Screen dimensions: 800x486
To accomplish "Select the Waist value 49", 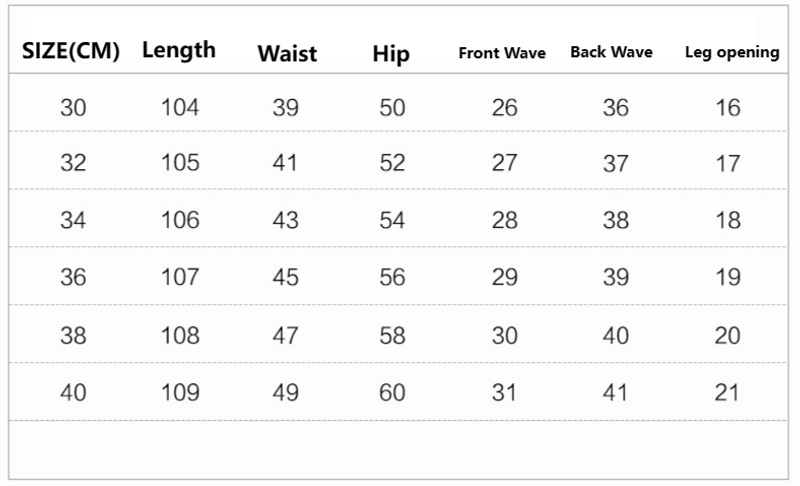I will click(x=286, y=392).
